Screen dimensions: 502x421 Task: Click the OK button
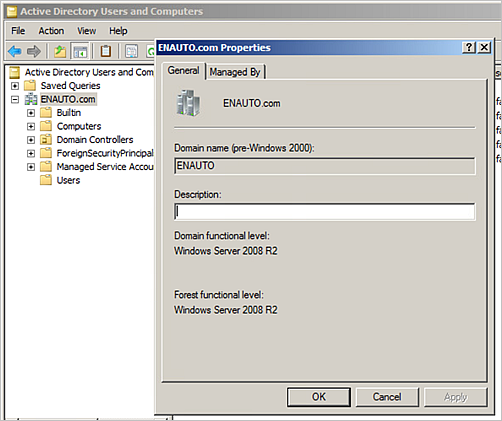pos(319,397)
